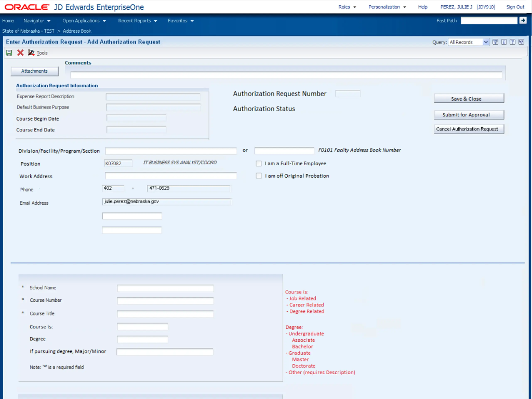Click the Attachments button

click(x=35, y=71)
